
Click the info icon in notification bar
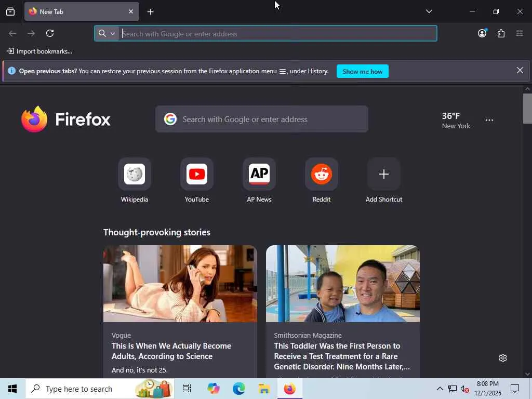11,71
